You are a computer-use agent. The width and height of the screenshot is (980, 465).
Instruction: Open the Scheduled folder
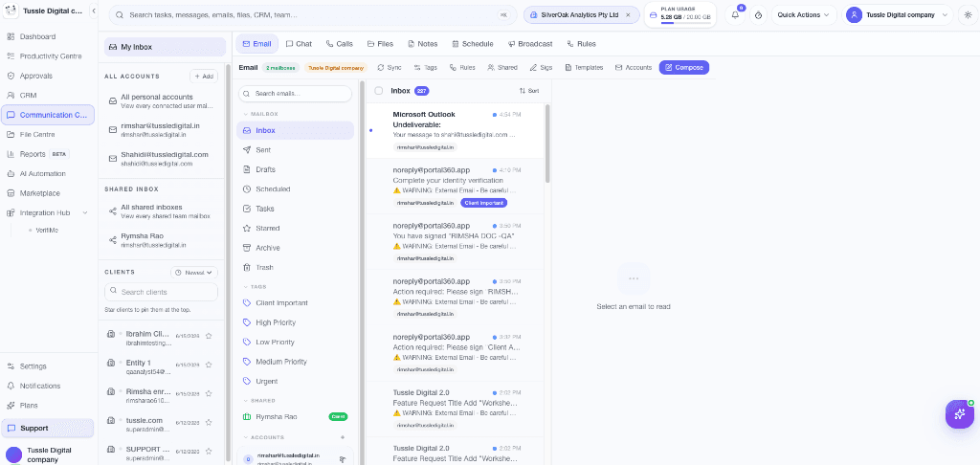coord(295,188)
